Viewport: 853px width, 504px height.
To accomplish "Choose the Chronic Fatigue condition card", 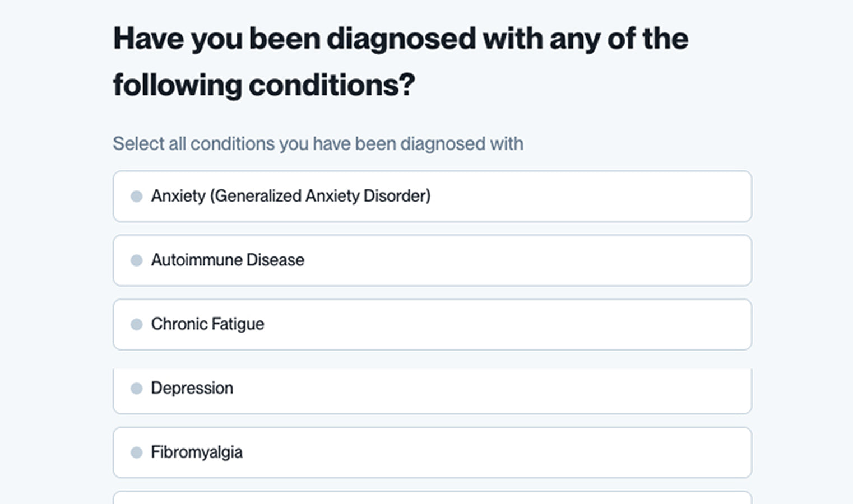I will click(432, 324).
